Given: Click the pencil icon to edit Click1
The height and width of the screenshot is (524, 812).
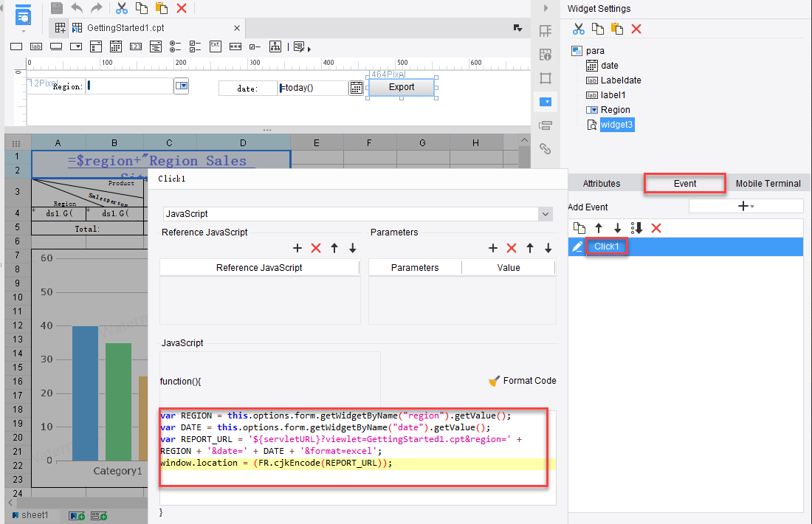Looking at the screenshot, I should coord(578,247).
